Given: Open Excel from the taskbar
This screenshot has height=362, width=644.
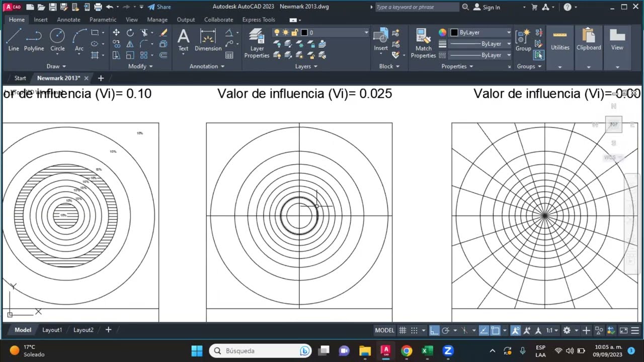Looking at the screenshot, I should (x=427, y=350).
